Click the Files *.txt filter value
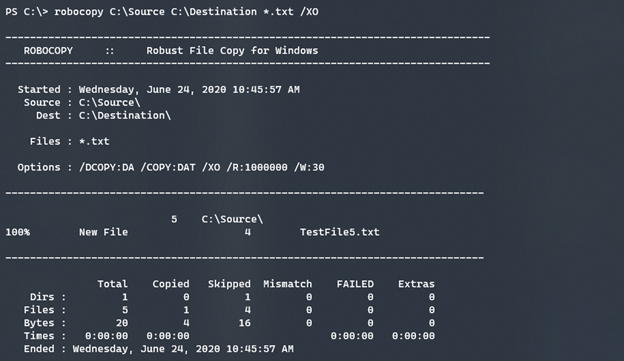624x361 pixels. tap(94, 141)
